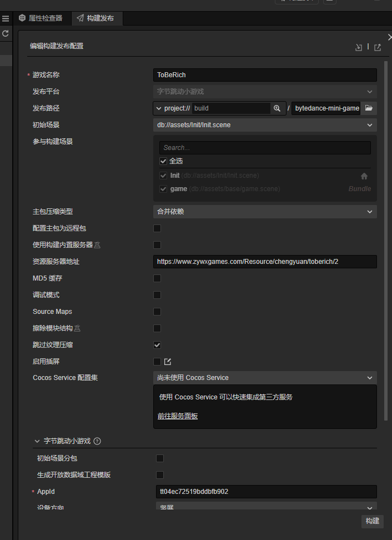Click the magnifier icon in publish path
The height and width of the screenshot is (540, 392).
(x=277, y=108)
